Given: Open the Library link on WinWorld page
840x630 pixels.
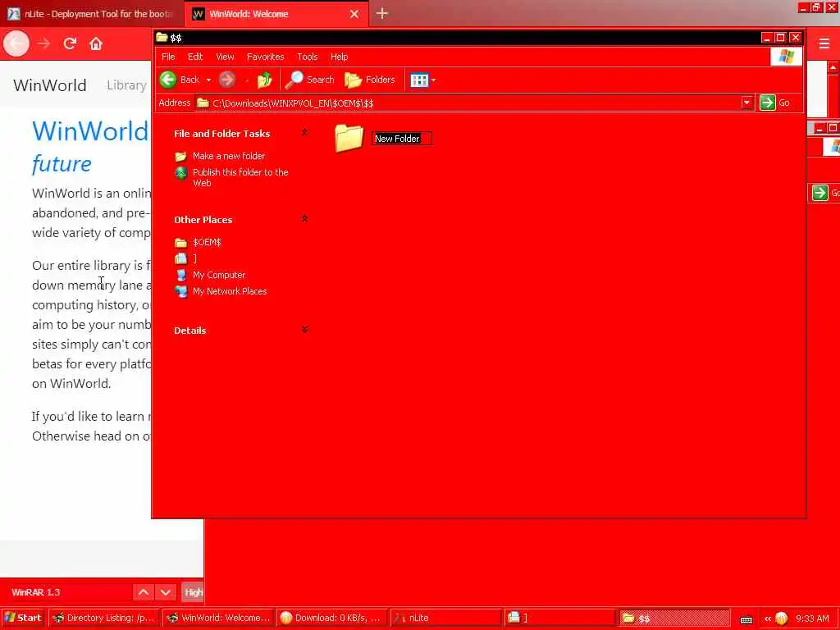Looking at the screenshot, I should (x=126, y=85).
